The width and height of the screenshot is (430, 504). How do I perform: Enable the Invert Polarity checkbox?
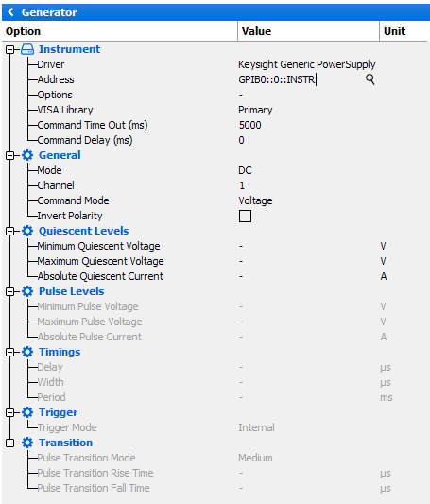[x=245, y=216]
